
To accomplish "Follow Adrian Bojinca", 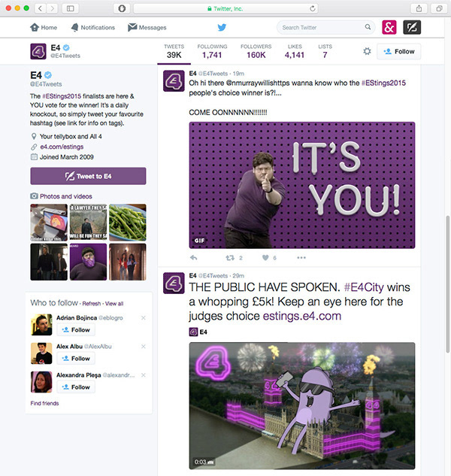I will (x=76, y=330).
